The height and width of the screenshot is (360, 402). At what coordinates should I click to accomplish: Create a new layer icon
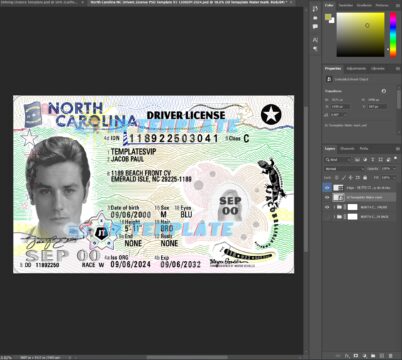382,356
